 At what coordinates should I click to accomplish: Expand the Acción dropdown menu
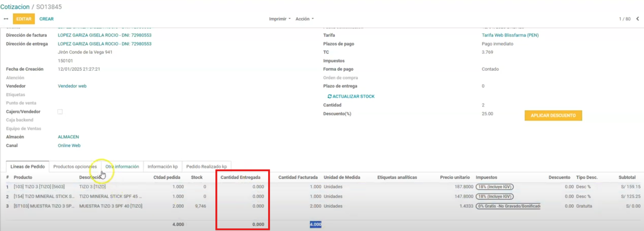point(304,19)
